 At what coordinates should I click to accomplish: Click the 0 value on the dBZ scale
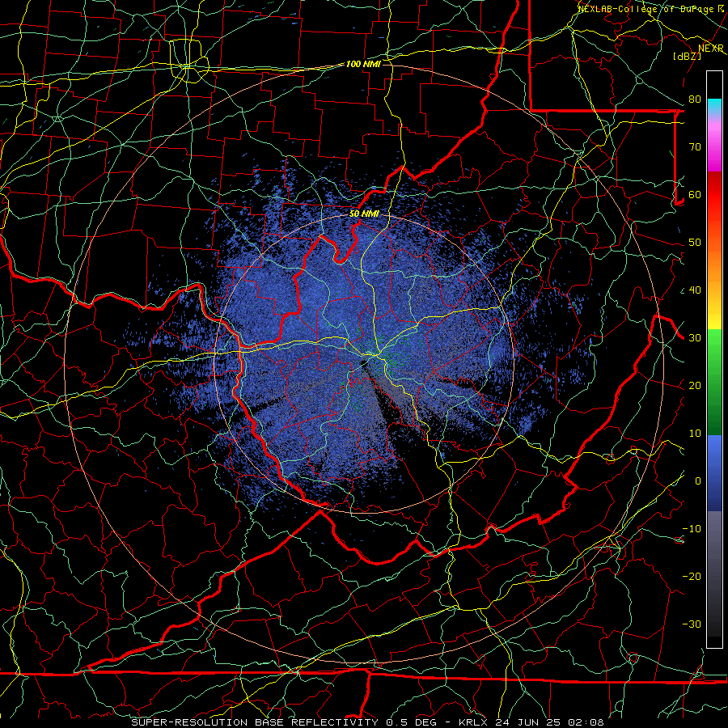click(698, 481)
